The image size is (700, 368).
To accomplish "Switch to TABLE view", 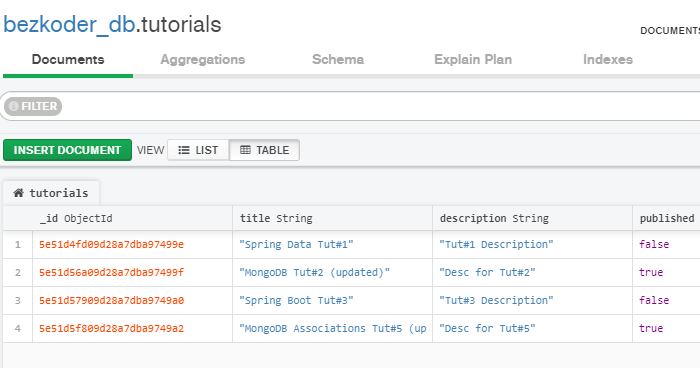I will point(264,150).
